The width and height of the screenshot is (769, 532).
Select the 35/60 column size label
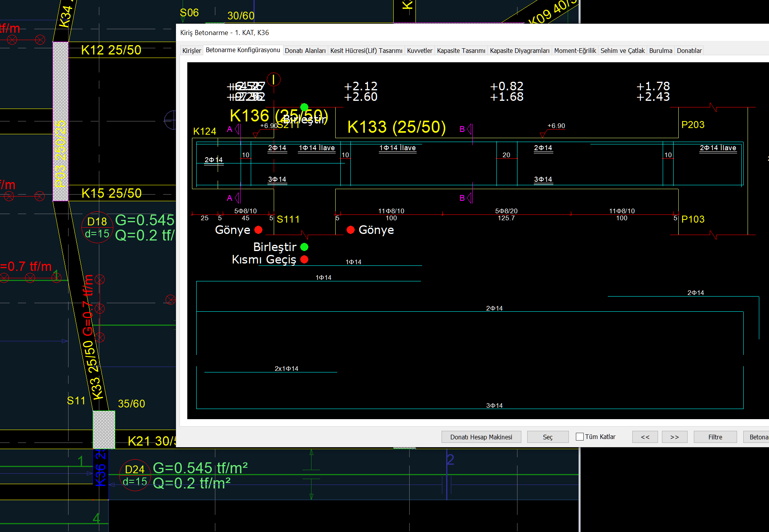tap(131, 404)
